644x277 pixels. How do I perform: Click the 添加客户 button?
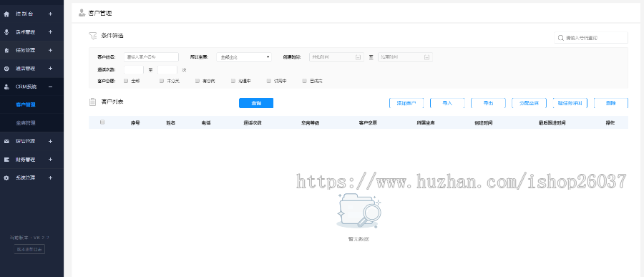point(406,103)
